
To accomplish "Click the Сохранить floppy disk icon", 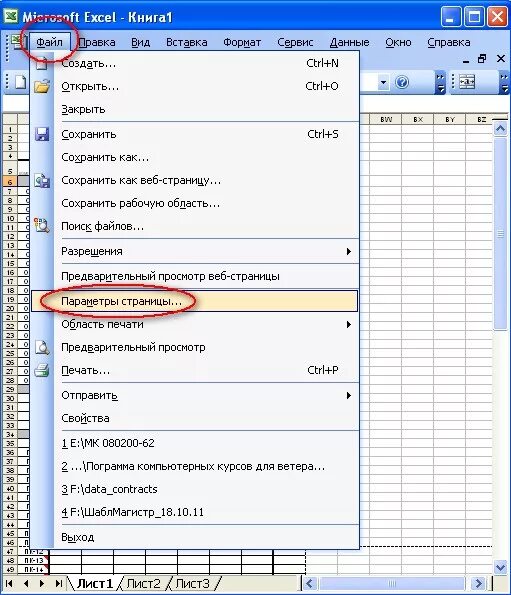I will pyautogui.click(x=42, y=134).
